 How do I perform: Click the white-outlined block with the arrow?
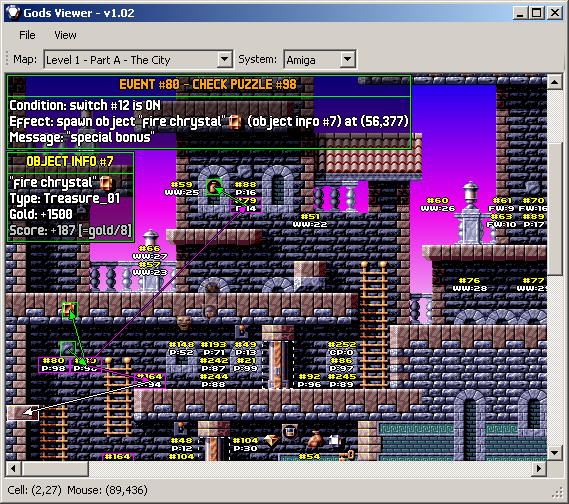[x=22, y=413]
